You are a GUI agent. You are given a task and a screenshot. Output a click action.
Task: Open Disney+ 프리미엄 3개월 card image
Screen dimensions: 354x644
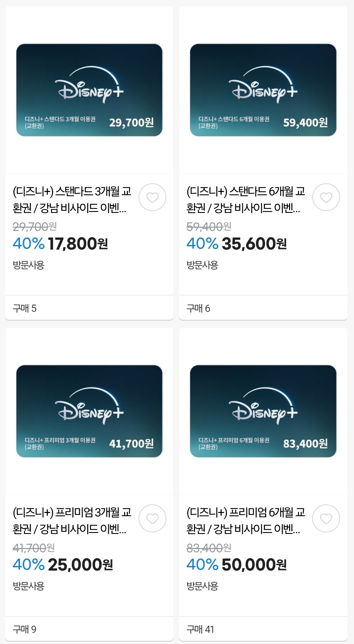coord(89,411)
